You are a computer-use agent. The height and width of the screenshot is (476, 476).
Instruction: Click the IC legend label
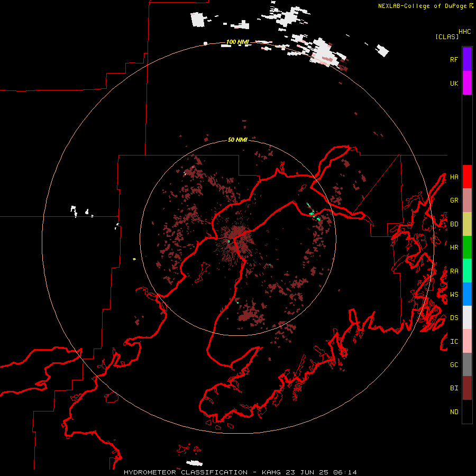click(454, 342)
